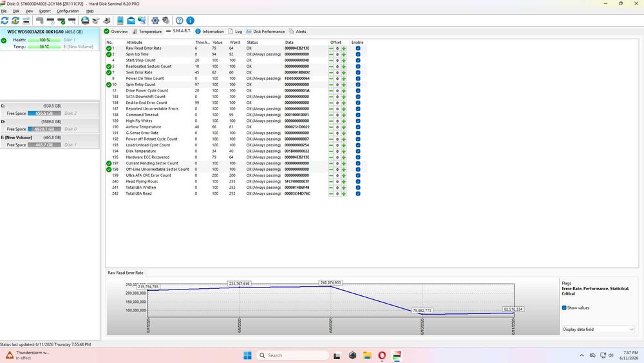Open help with the question mark icon
This screenshot has height=363, width=644.
(180, 20)
